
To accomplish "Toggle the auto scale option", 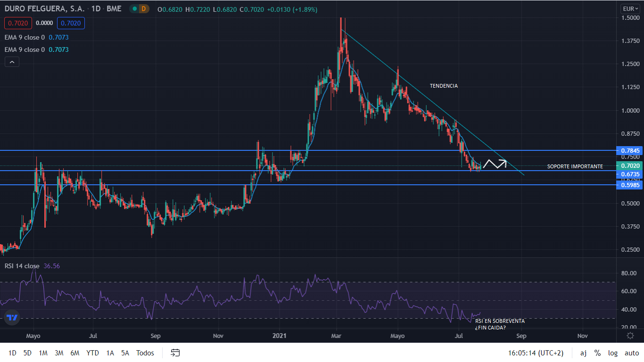I will click(x=631, y=353).
